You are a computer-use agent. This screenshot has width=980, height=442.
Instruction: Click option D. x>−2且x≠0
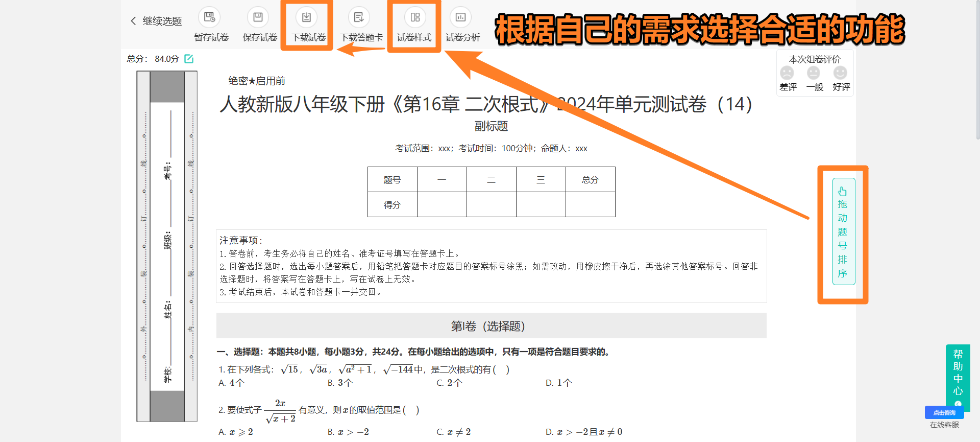coord(584,432)
